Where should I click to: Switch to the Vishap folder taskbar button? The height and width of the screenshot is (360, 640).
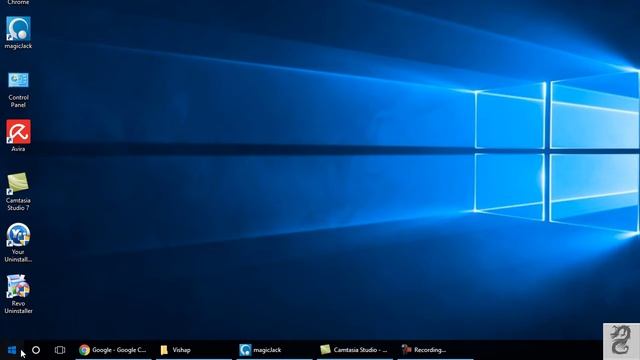click(x=194, y=350)
